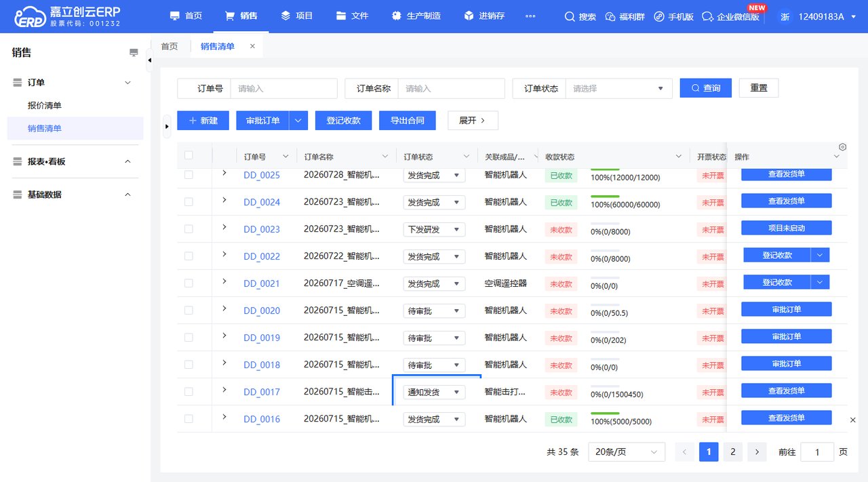Check the box for order DD_0016
Viewport: 868px width, 482px height.
point(189,419)
